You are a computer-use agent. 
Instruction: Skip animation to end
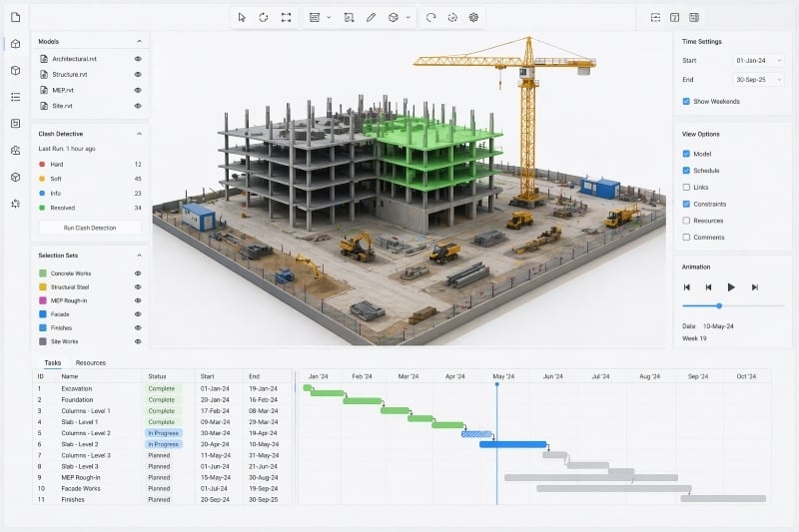click(x=755, y=287)
